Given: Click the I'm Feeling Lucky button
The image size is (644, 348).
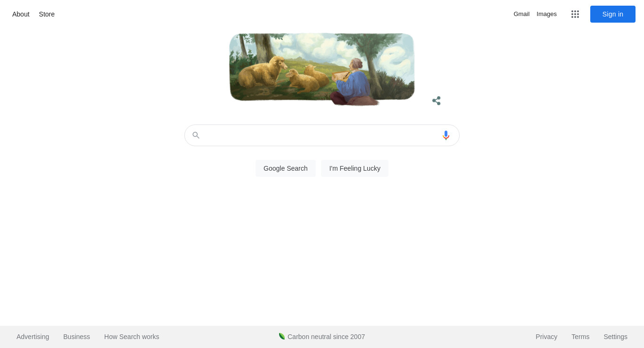Looking at the screenshot, I should pos(355,168).
